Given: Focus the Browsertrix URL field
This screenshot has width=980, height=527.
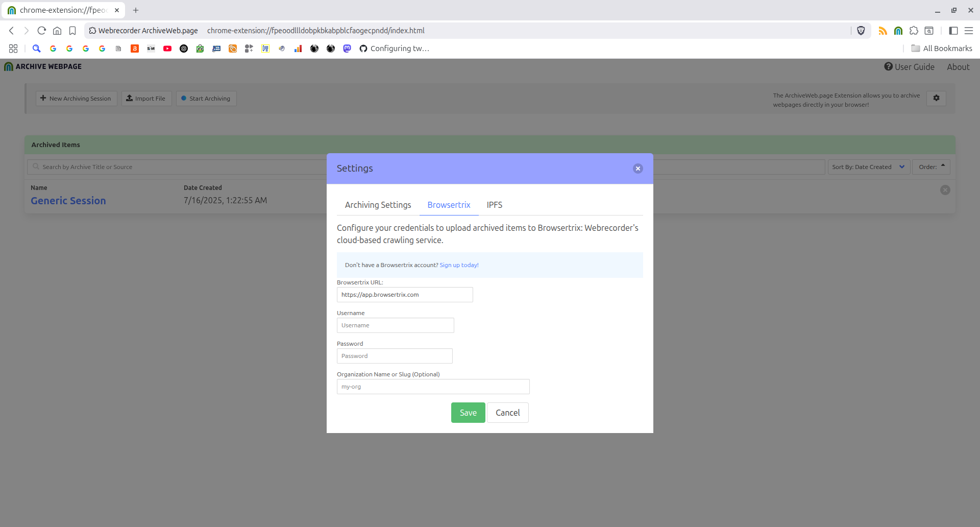Looking at the screenshot, I should coord(405,295).
